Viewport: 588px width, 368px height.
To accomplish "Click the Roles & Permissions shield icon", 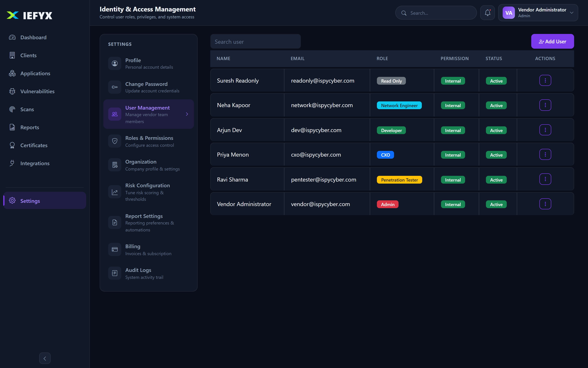I will coord(115,141).
